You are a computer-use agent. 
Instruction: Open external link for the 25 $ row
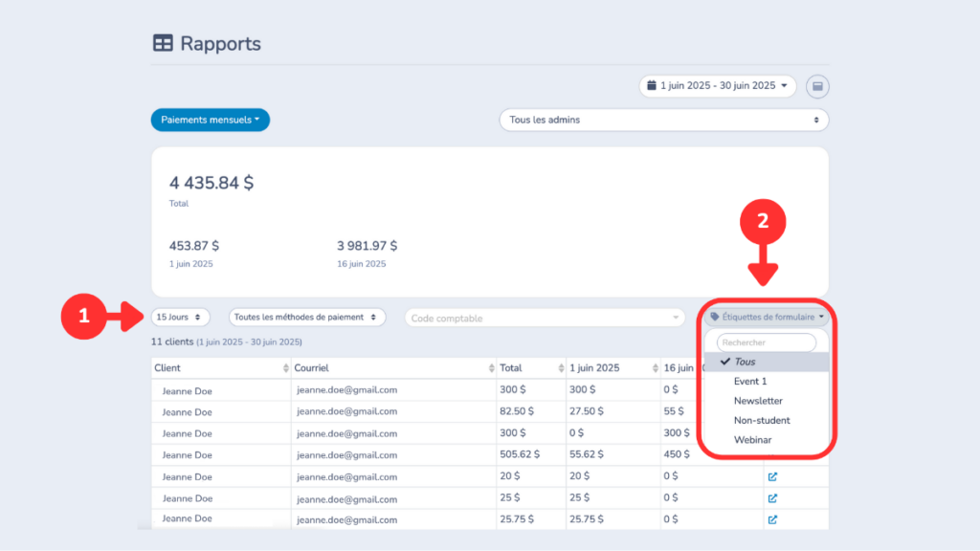772,498
